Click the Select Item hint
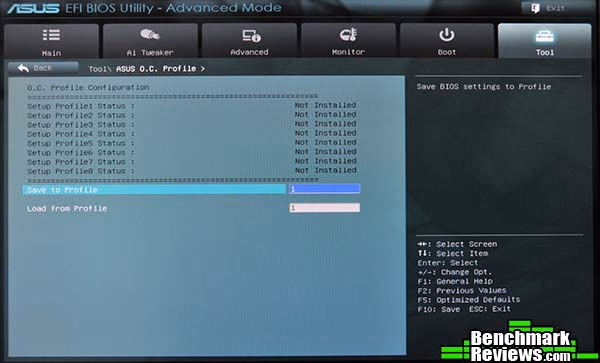This screenshot has width=600, height=363. [x=453, y=253]
